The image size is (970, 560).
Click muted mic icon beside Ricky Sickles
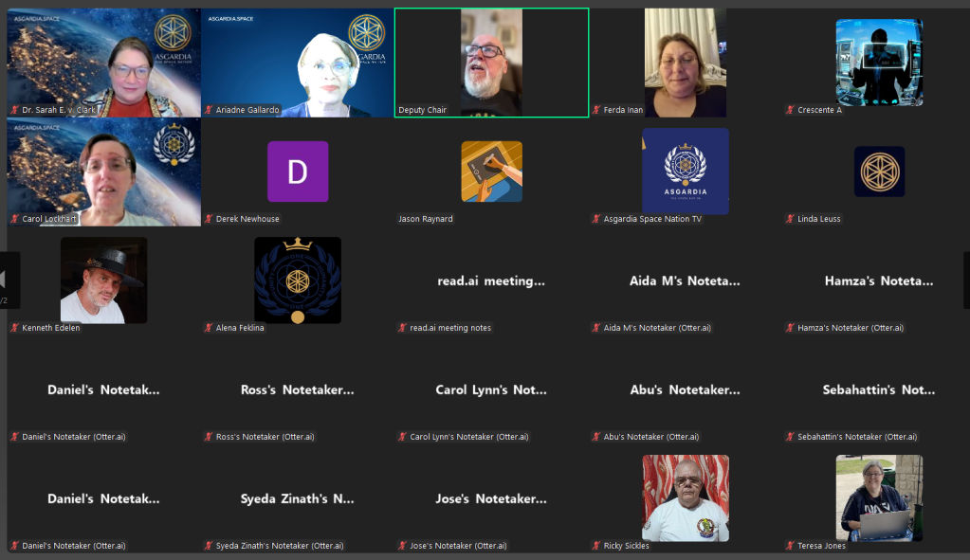click(597, 547)
